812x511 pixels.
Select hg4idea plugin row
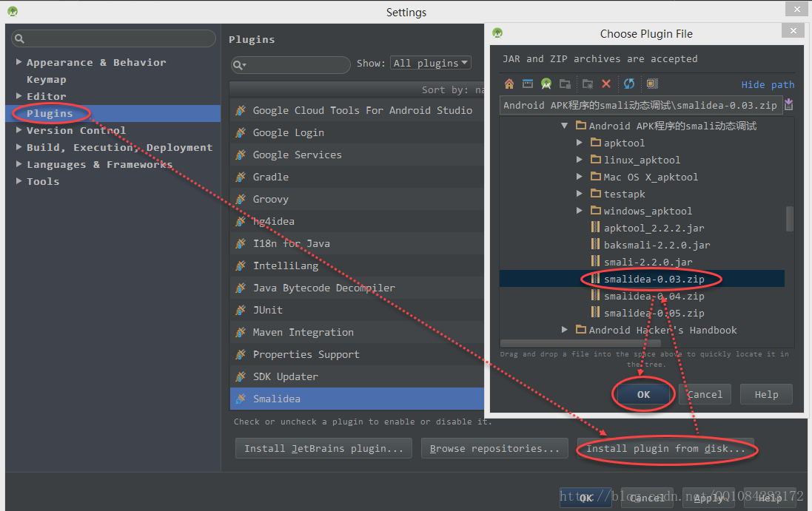point(357,221)
